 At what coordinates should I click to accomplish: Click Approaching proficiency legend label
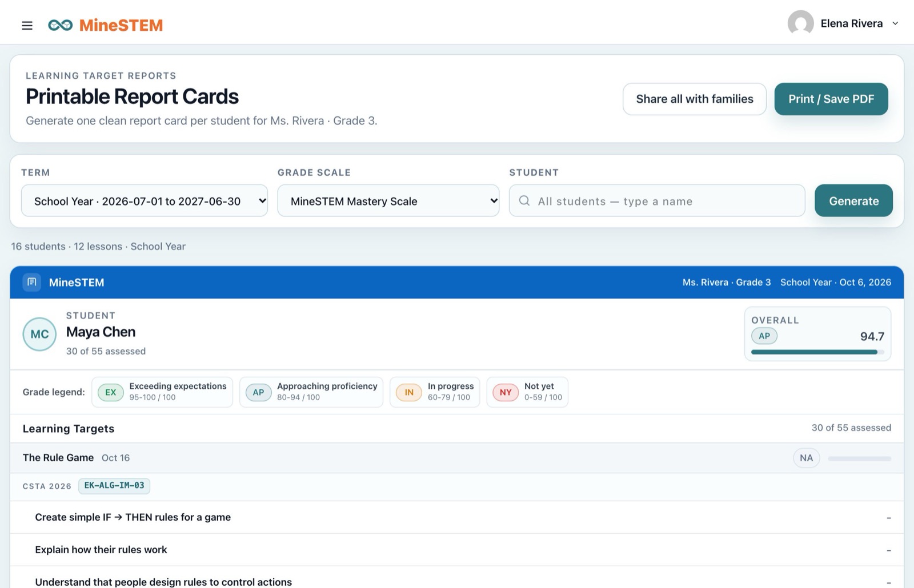pos(327,386)
